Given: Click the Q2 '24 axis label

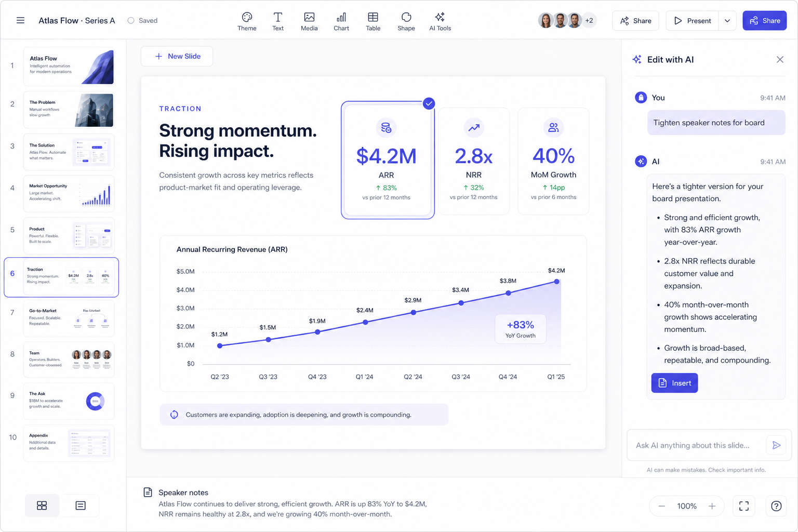Looking at the screenshot, I should click(413, 377).
